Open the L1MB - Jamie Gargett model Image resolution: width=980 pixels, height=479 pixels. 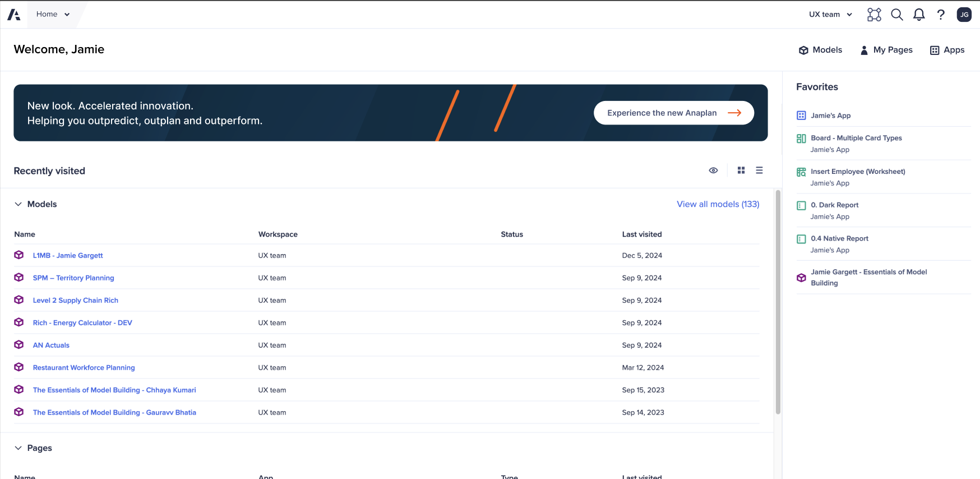(68, 255)
